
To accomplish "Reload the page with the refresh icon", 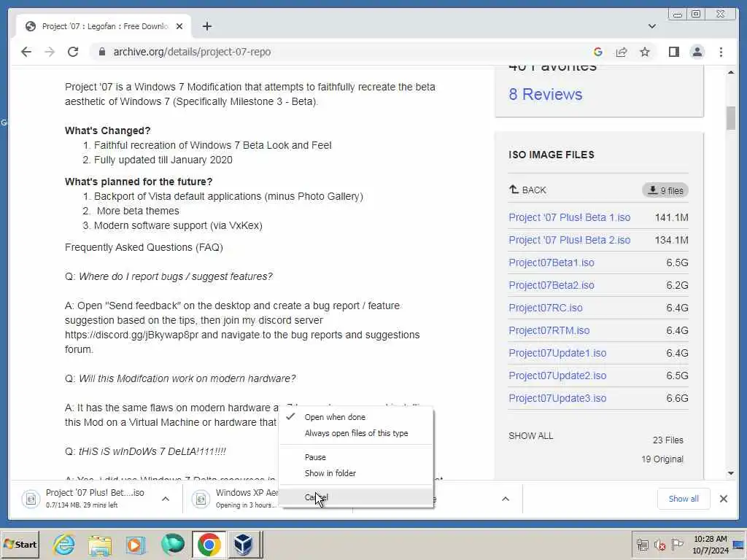I will click(73, 52).
